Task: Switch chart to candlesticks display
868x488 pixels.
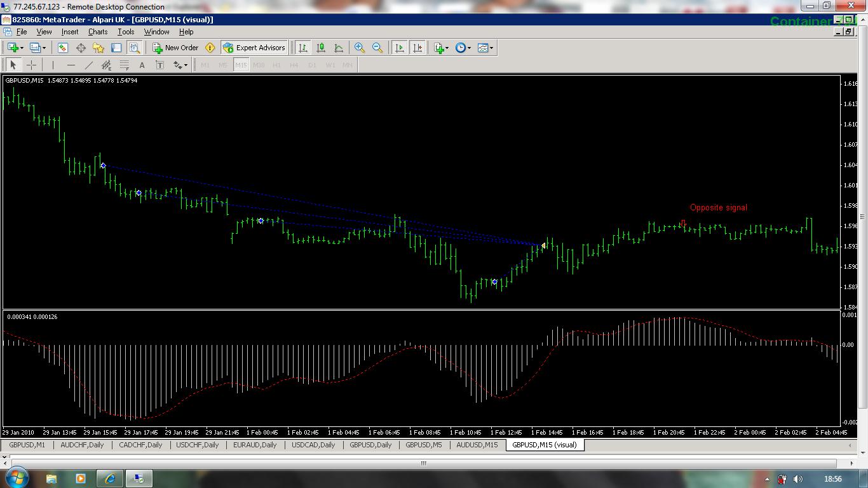Action: pos(321,48)
